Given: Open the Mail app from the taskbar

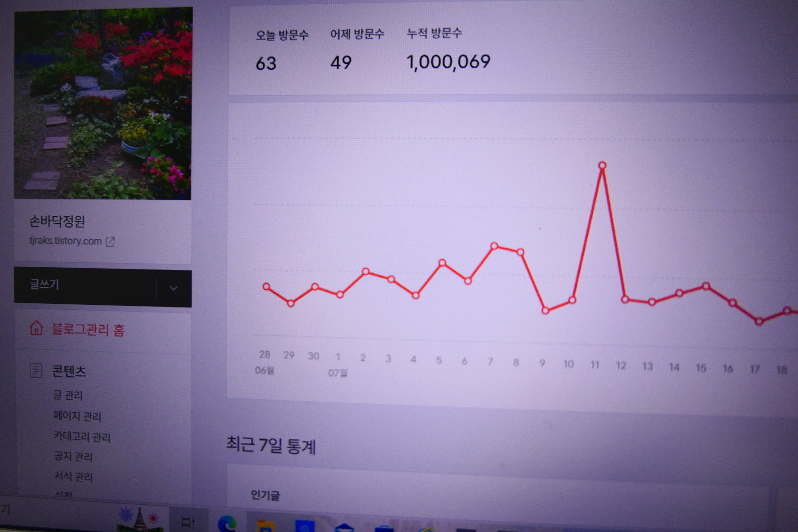Looking at the screenshot, I should tap(344, 528).
